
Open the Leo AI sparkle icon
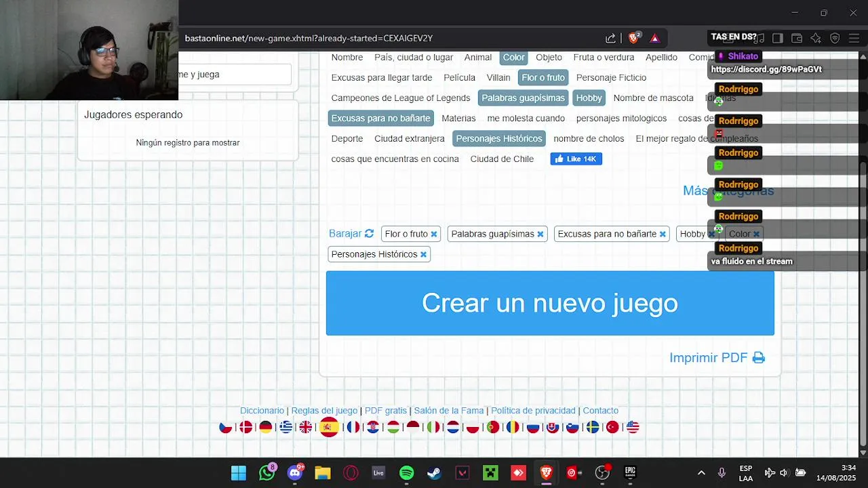(x=816, y=38)
